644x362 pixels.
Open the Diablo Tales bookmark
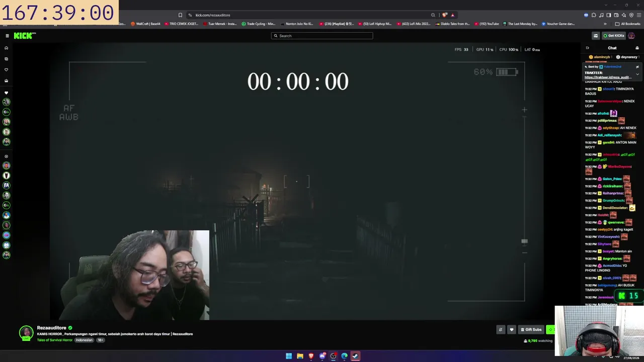pos(453,24)
